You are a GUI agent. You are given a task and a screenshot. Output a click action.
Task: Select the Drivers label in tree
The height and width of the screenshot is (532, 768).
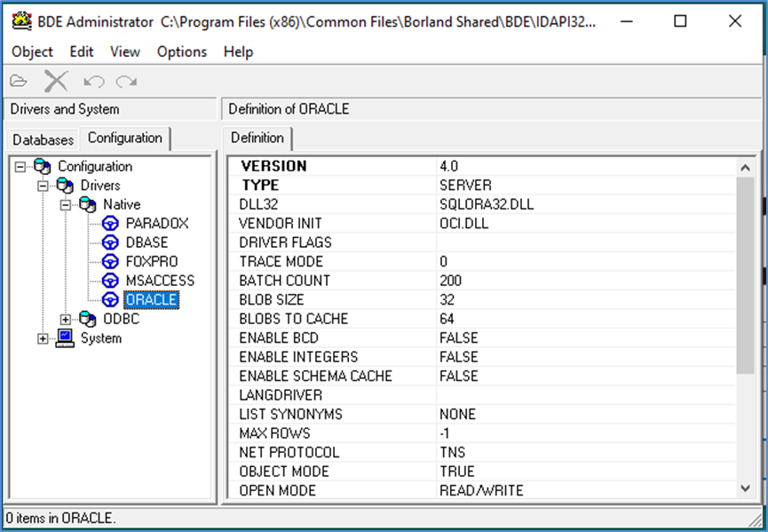[x=100, y=186]
